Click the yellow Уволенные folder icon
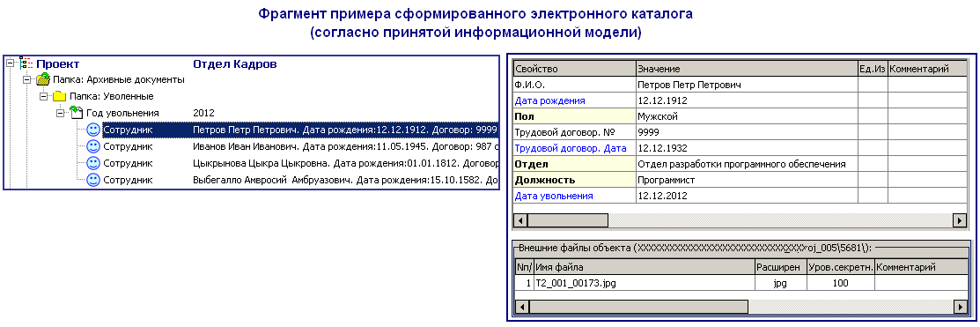Screen dimensions: 980x327 [x=59, y=96]
